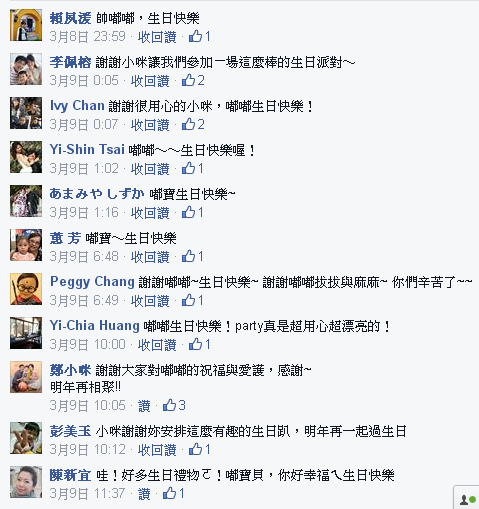
Task: Click thumbs-up icon with 3 likes on 鄭小咪's comment
Action: (x=169, y=405)
